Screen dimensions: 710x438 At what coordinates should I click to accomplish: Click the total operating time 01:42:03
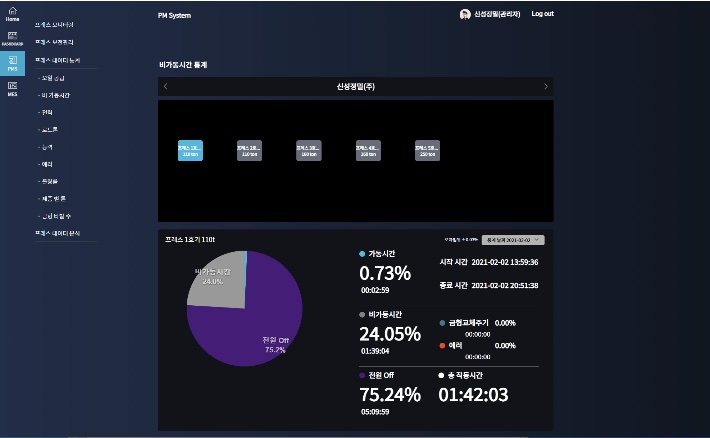473,395
